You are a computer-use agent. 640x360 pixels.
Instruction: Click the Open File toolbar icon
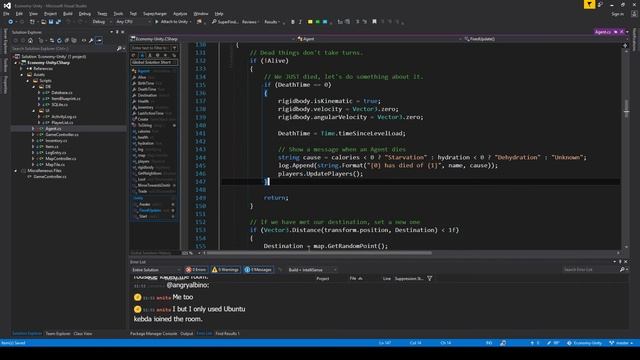coord(44,22)
